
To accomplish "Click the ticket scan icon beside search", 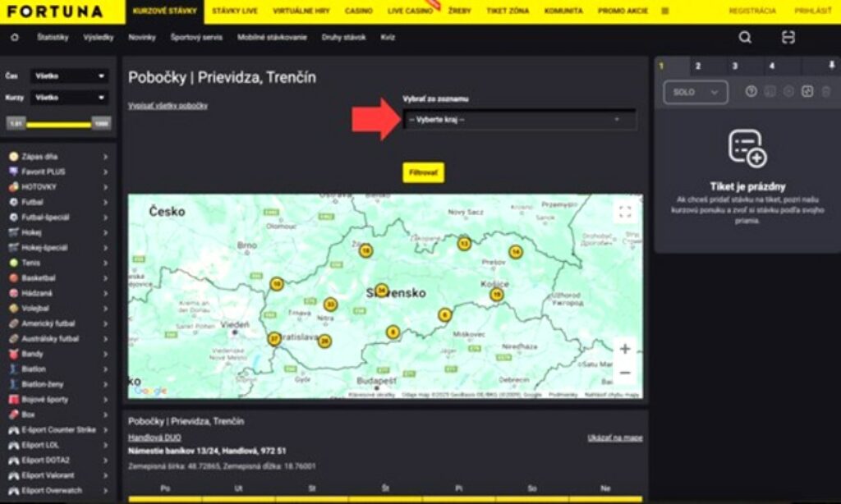I will coord(788,38).
